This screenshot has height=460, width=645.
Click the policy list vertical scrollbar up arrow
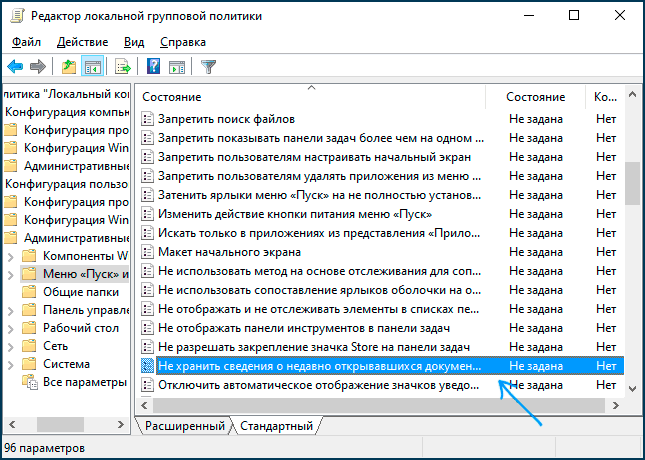click(633, 95)
